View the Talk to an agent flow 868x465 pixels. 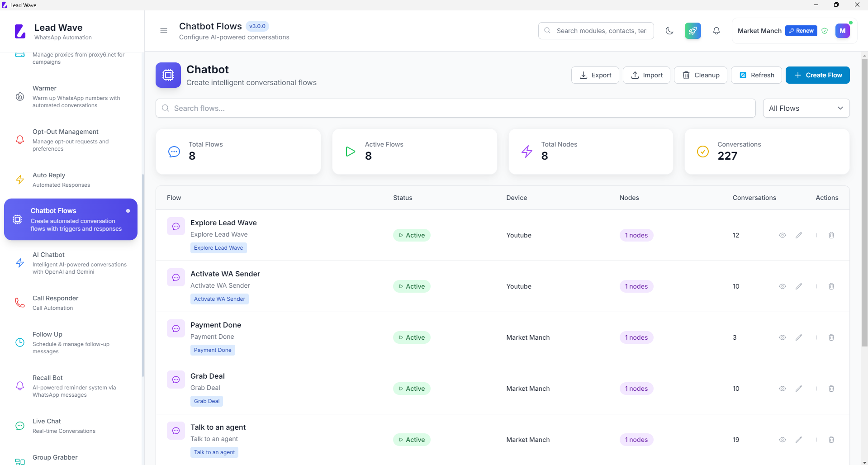coord(783,439)
